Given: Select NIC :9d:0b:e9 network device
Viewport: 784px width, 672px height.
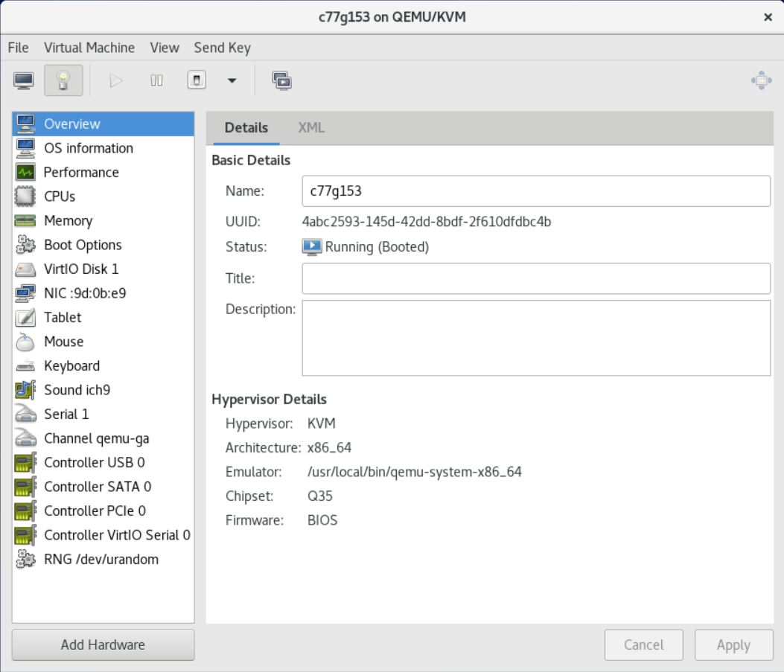Looking at the screenshot, I should 103,293.
